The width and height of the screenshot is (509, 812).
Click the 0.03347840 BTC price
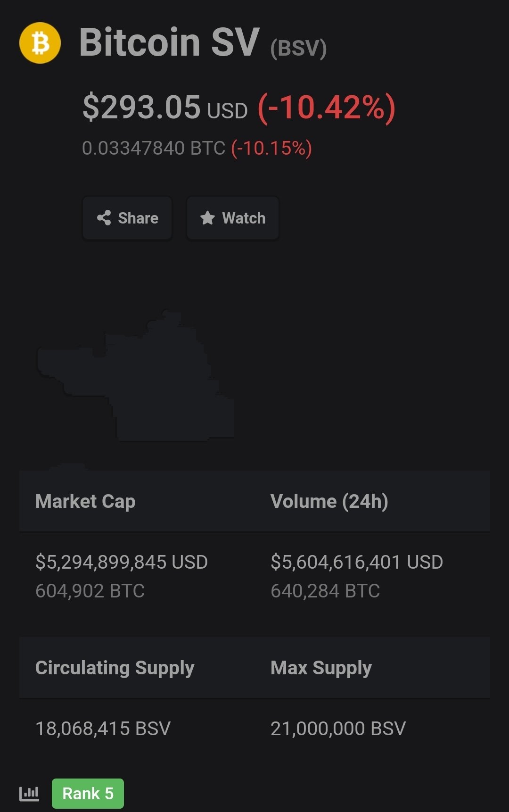154,148
